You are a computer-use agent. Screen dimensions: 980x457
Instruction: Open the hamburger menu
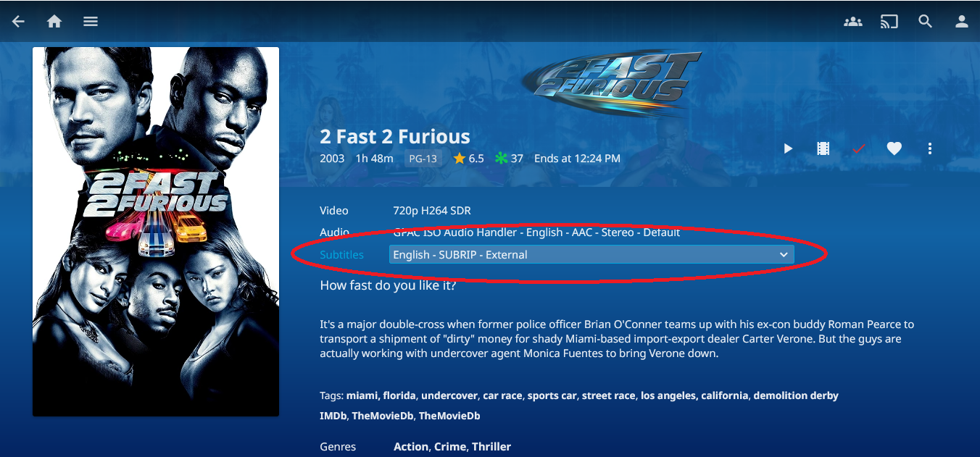point(91,22)
